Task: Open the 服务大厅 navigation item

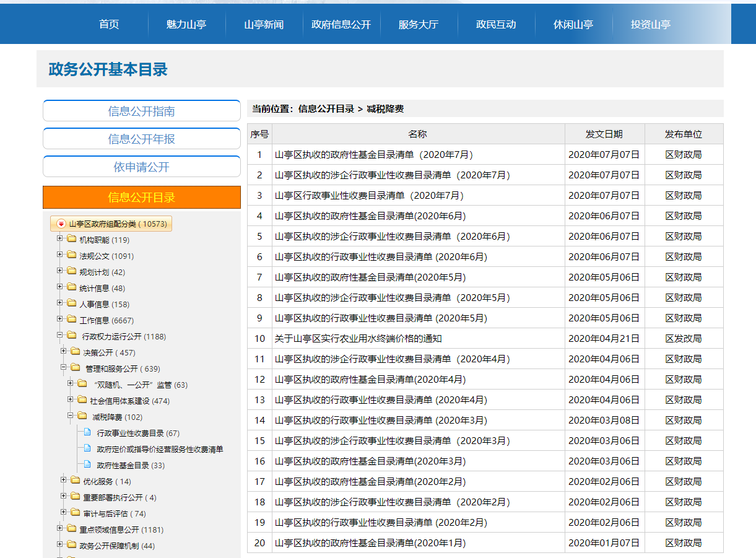Action: (419, 25)
